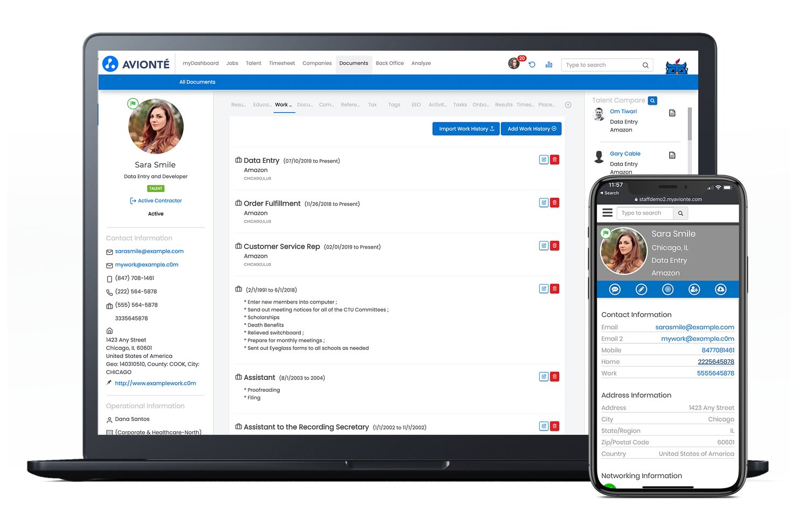The image size is (798, 532).
Task: Open the Jobs menu
Action: pos(232,64)
